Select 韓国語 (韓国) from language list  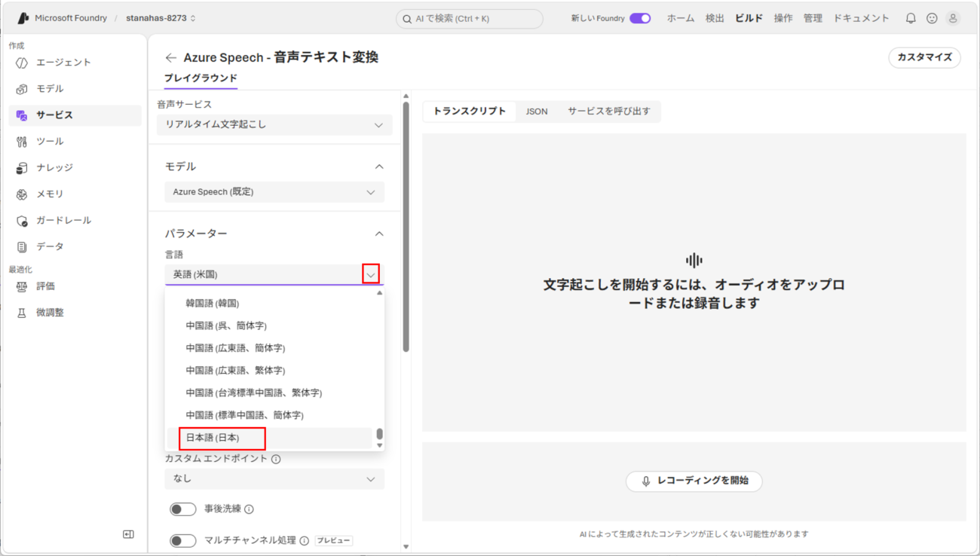click(x=270, y=304)
